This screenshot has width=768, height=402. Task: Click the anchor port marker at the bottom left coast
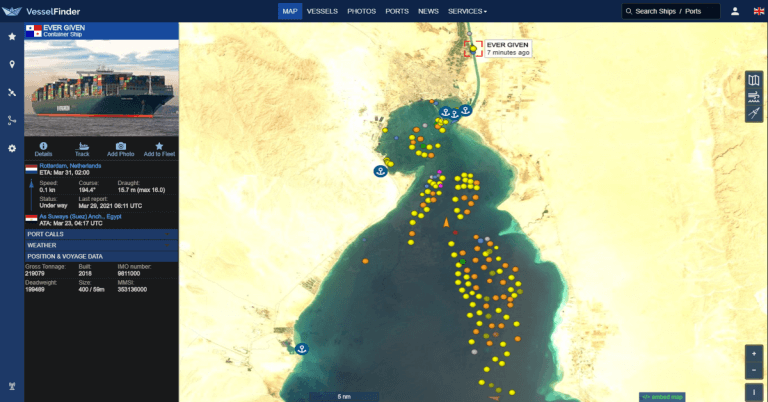tap(302, 349)
